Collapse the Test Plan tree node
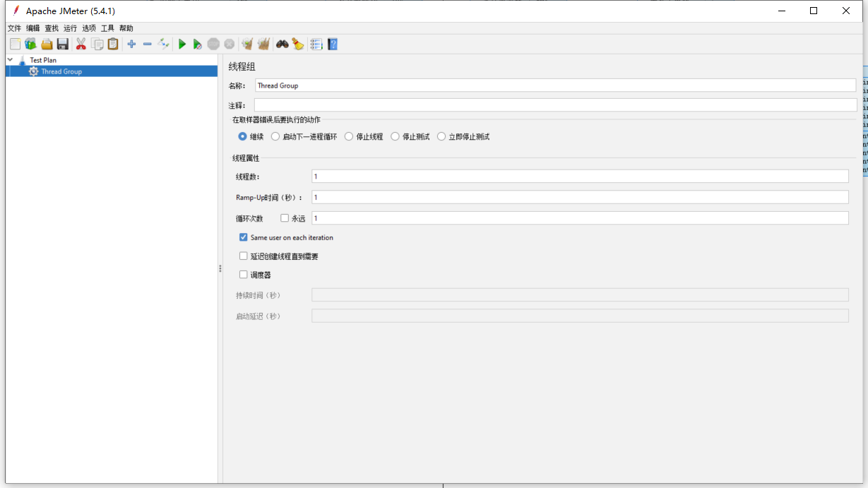This screenshot has height=488, width=868. 10,60
